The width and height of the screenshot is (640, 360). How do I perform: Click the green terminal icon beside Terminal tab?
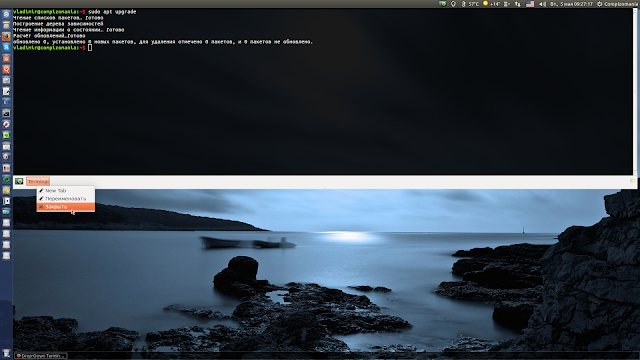(x=19, y=181)
